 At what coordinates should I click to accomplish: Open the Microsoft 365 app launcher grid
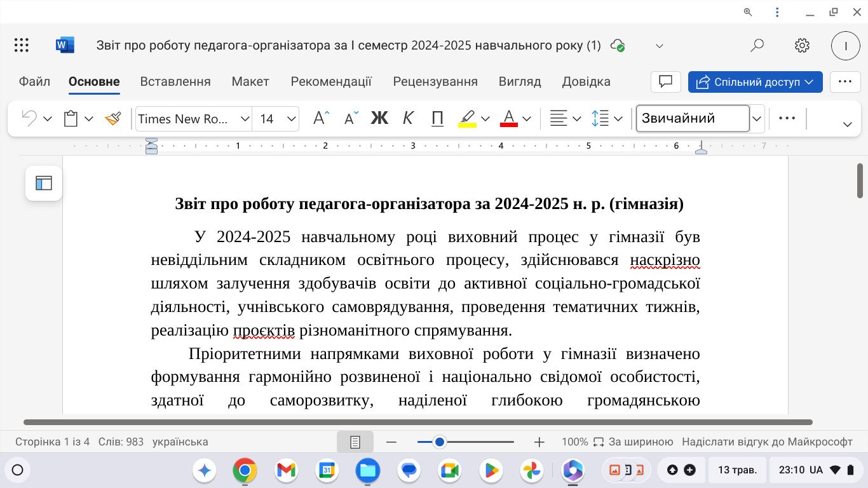pyautogui.click(x=22, y=45)
